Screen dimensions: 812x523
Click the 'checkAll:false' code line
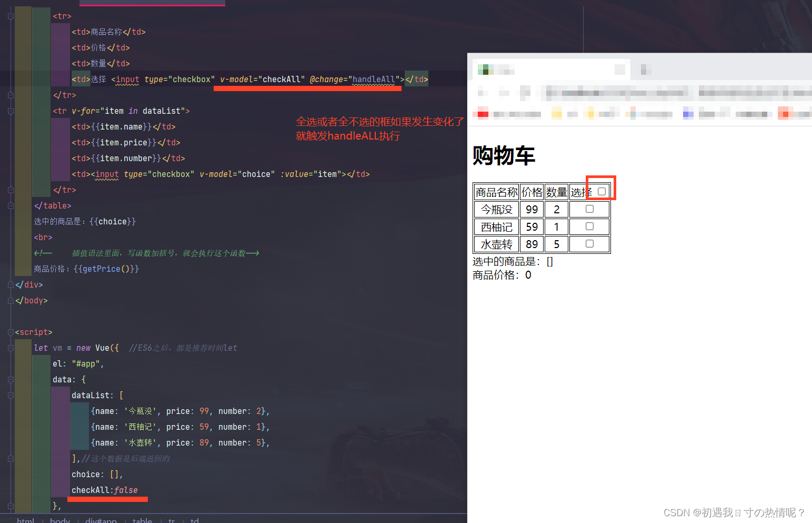pos(105,490)
